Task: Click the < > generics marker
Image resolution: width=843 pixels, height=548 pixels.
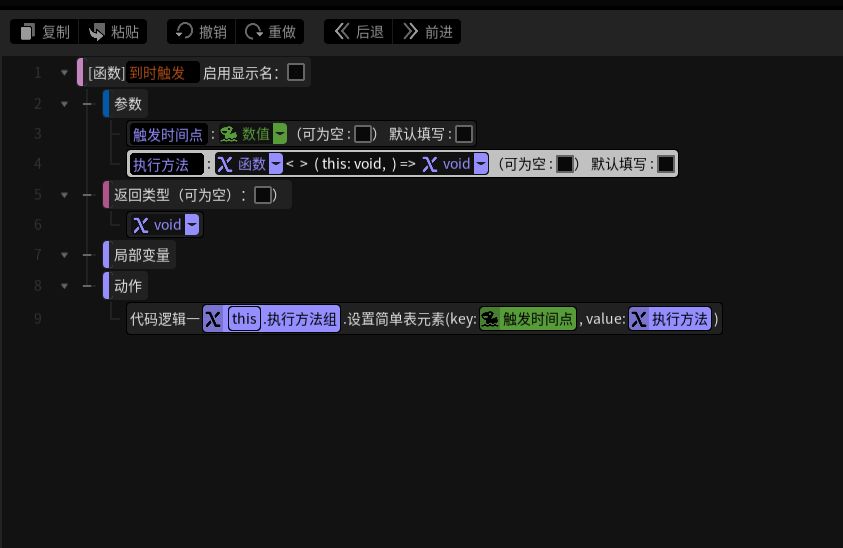Action: 297,164
